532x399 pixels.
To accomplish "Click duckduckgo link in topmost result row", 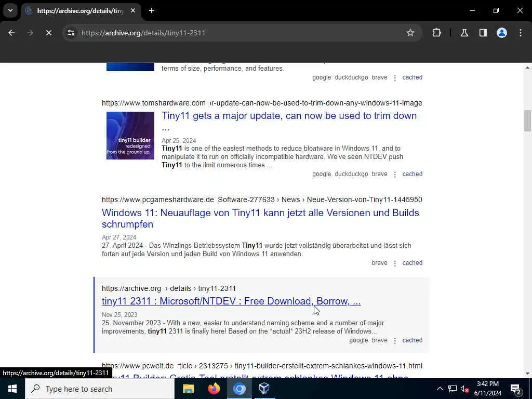I will click(x=351, y=77).
